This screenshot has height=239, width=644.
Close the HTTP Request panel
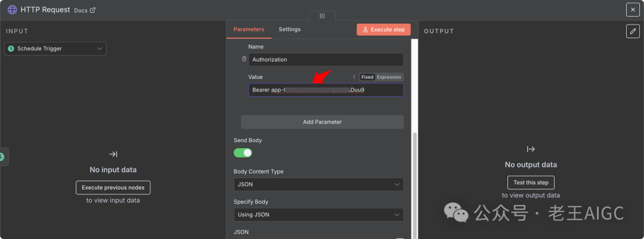pyautogui.click(x=633, y=10)
